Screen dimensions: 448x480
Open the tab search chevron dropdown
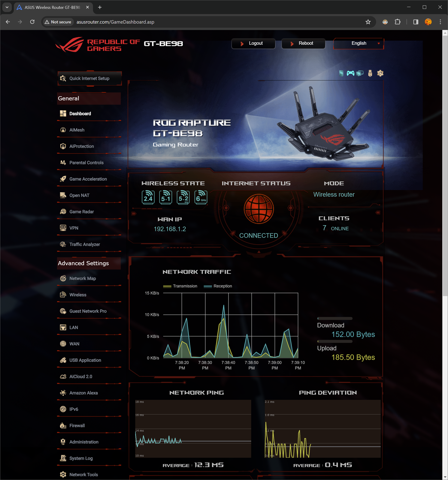tap(7, 7)
